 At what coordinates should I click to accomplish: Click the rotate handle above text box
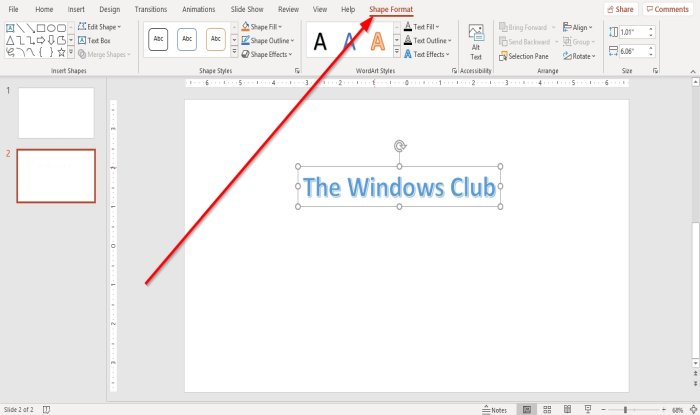point(400,146)
